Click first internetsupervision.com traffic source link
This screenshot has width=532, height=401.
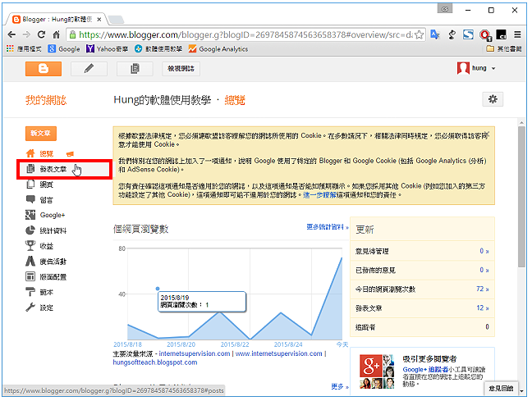[195, 353]
